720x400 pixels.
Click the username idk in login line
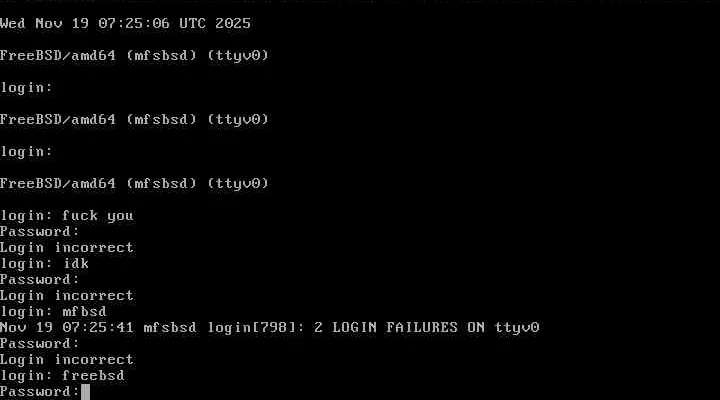coord(76,263)
